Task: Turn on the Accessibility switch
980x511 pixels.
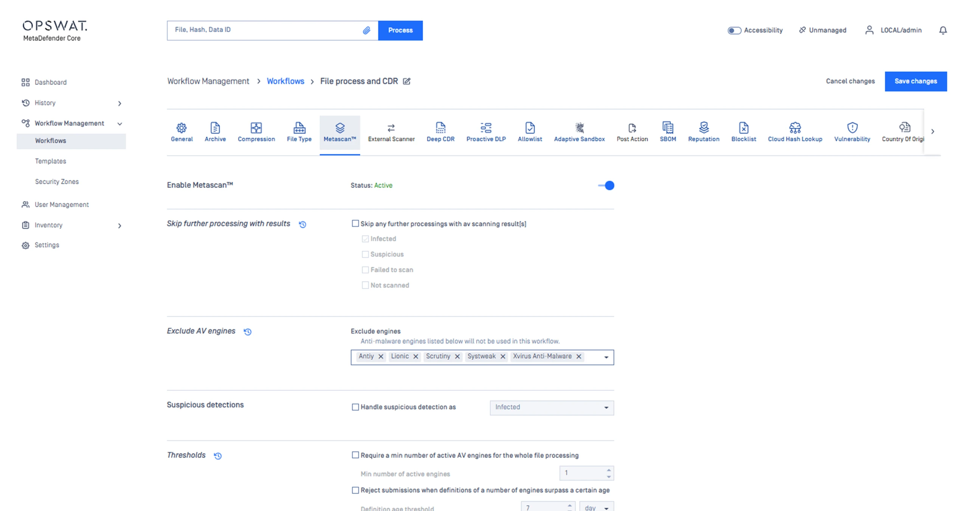Action: (x=734, y=30)
